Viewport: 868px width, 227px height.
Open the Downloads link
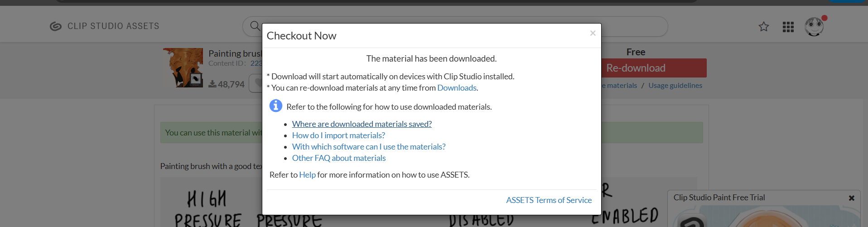457,88
